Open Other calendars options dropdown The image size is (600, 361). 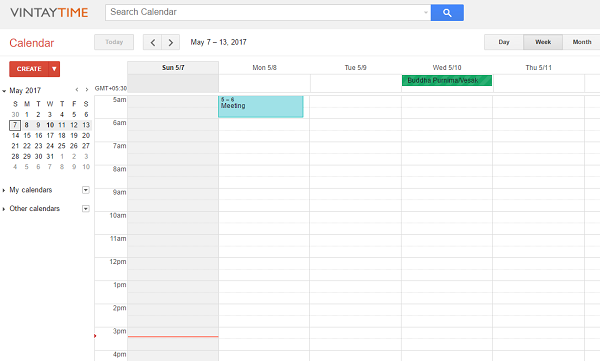coord(86,209)
